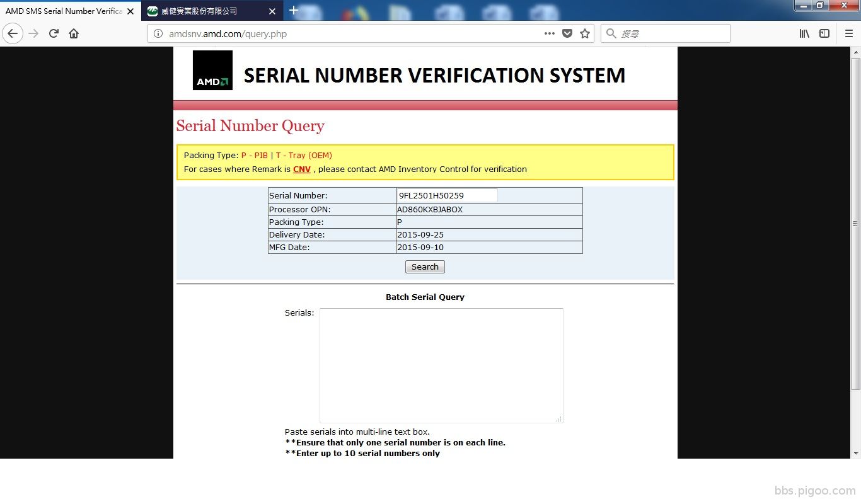
Task: Open a new tab with plus button
Action: [x=294, y=10]
